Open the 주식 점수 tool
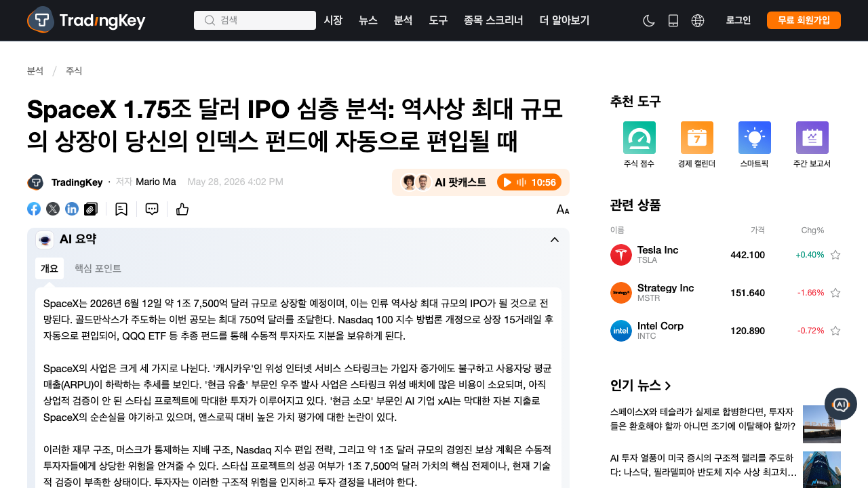The image size is (868, 488). click(639, 145)
